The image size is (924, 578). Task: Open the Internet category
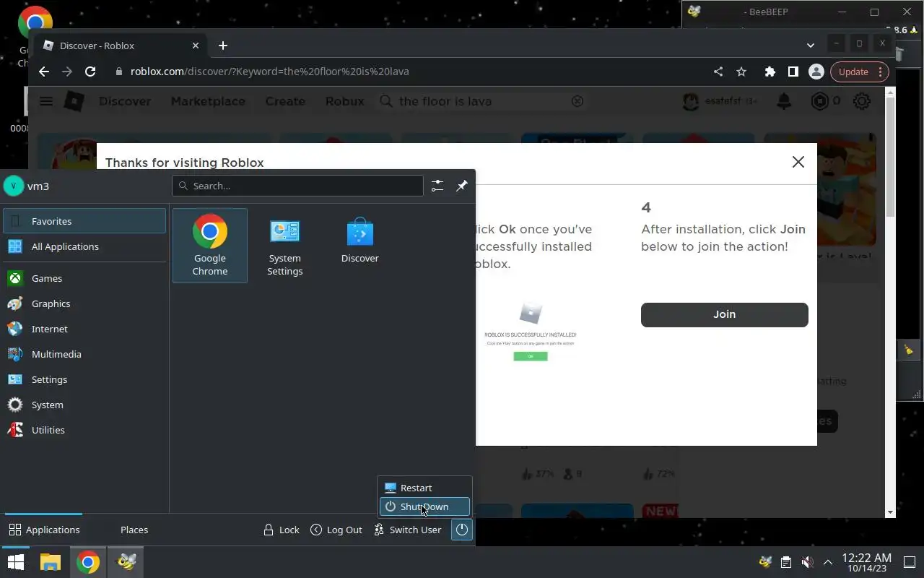(84, 329)
